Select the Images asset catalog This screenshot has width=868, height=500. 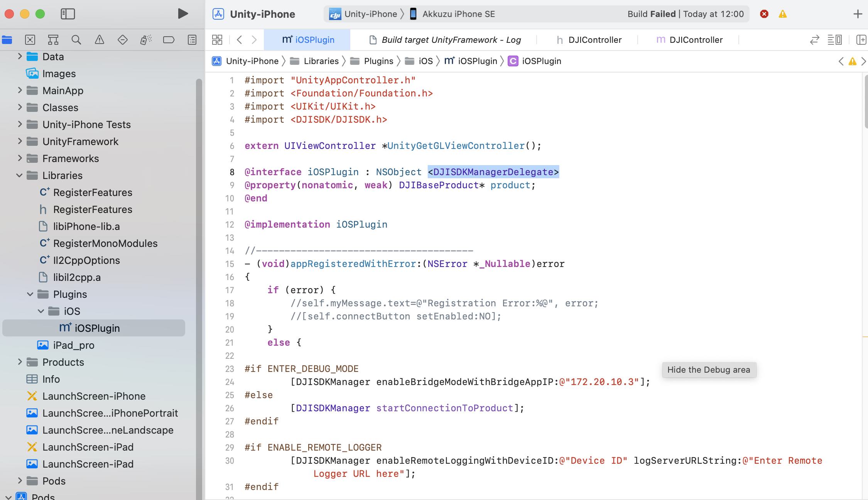tap(51, 73)
